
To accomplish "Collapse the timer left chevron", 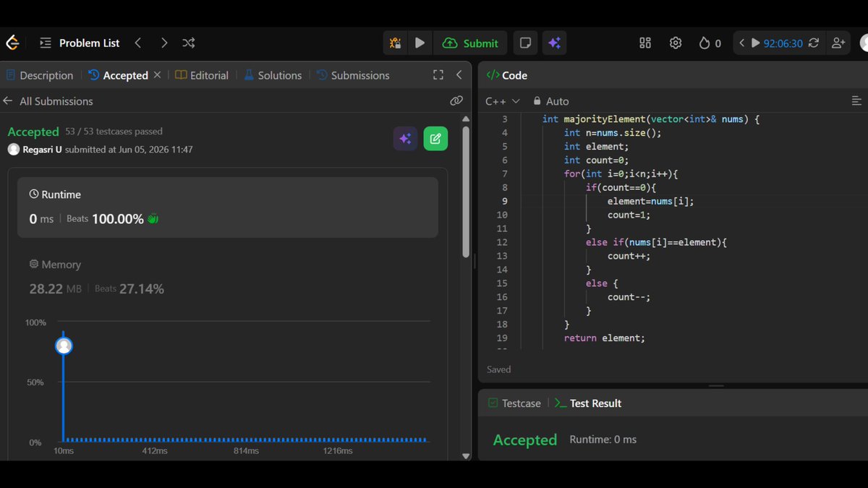I will (741, 43).
